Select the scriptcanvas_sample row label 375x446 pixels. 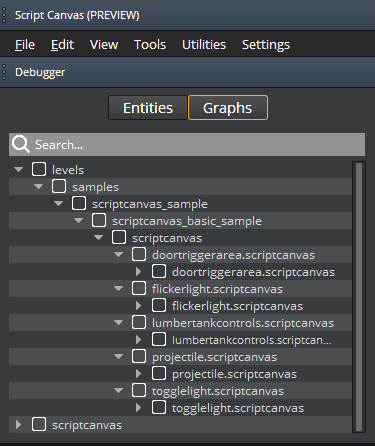click(150, 204)
